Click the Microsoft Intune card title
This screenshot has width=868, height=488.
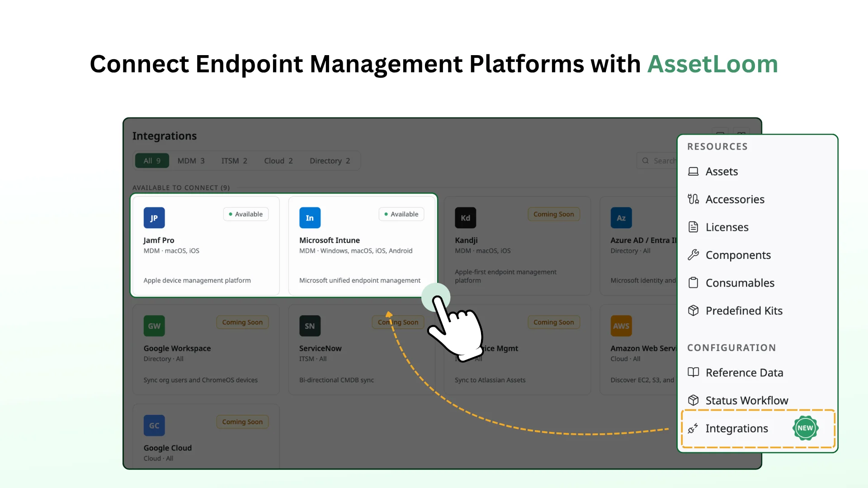click(x=330, y=240)
